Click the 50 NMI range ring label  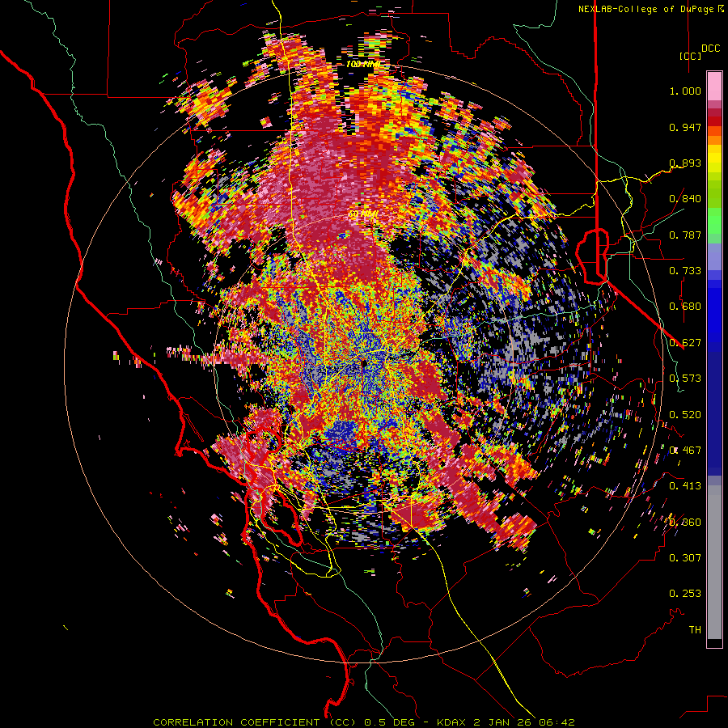point(362,214)
